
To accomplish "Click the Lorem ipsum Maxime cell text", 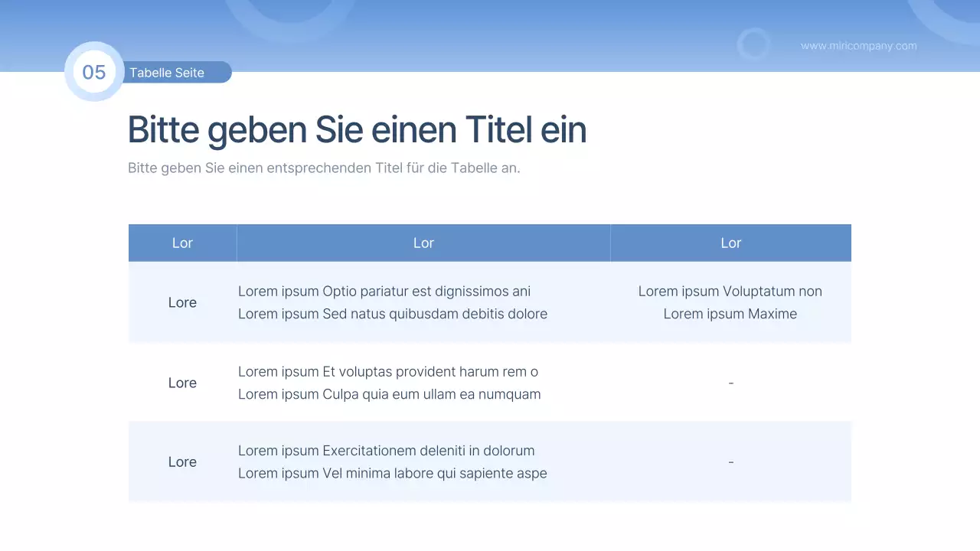I will click(x=730, y=314).
